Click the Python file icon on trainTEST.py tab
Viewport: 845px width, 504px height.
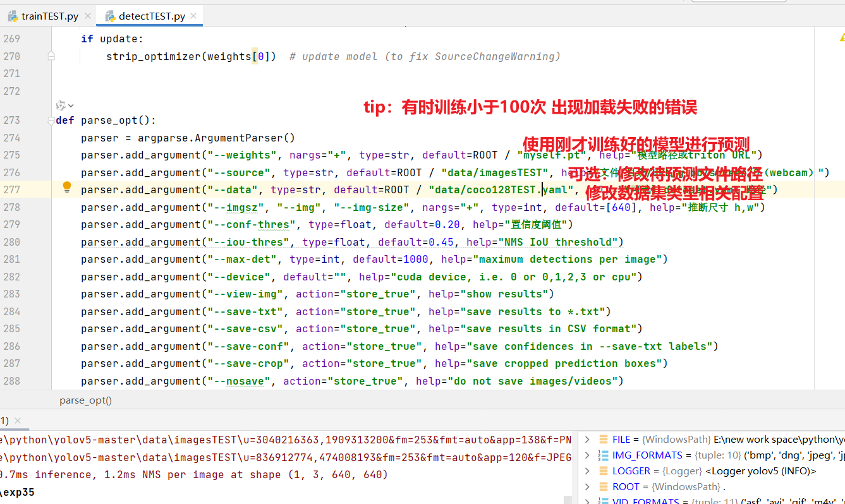tap(13, 16)
